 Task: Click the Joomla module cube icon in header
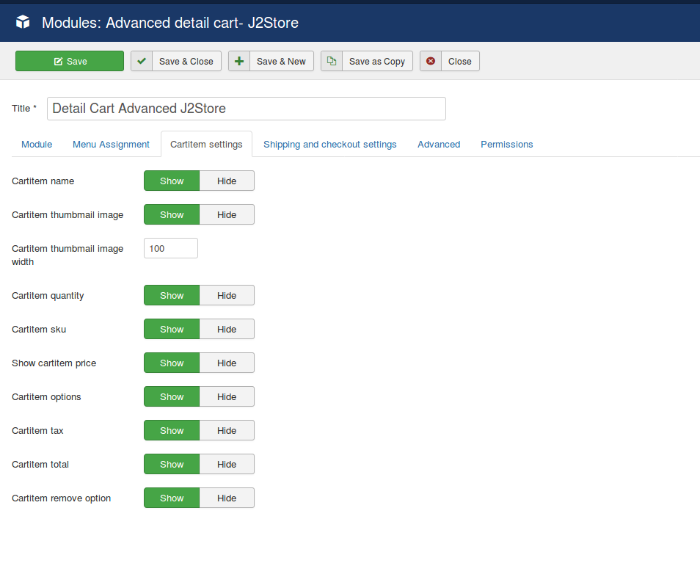23,23
